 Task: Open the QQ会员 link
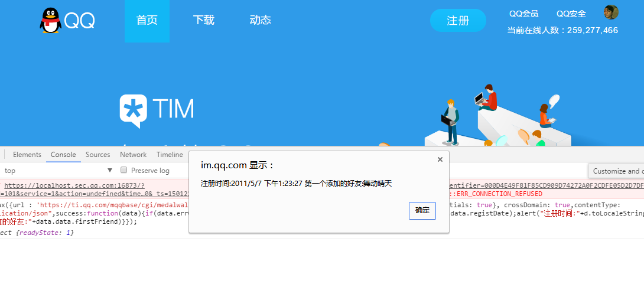click(x=523, y=14)
